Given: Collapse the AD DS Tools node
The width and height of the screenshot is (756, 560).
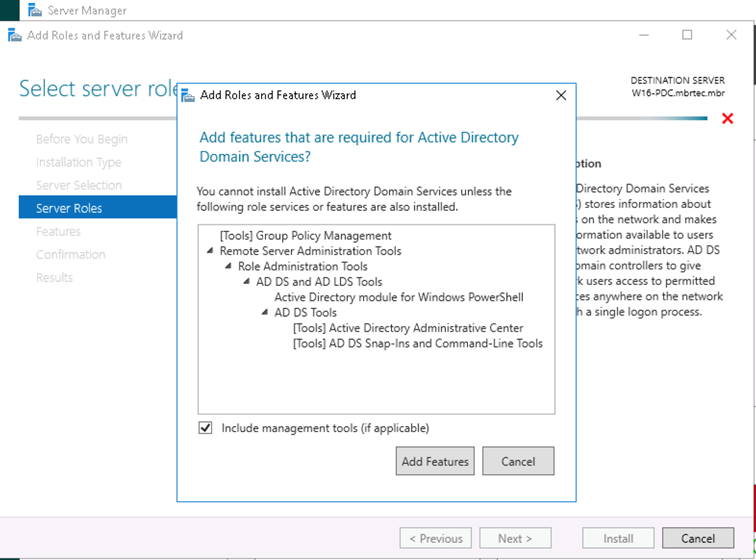Looking at the screenshot, I should [265, 313].
